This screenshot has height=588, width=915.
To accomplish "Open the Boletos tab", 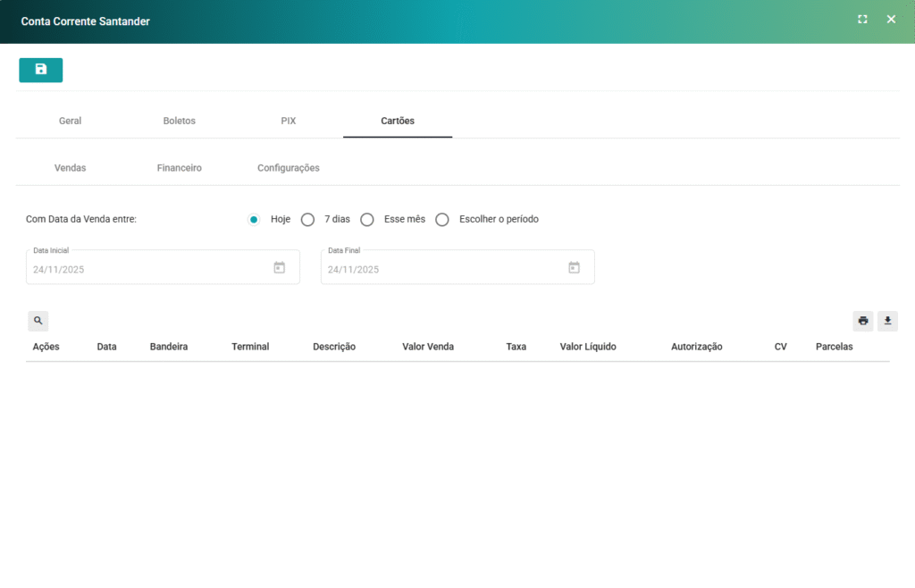I will click(179, 121).
